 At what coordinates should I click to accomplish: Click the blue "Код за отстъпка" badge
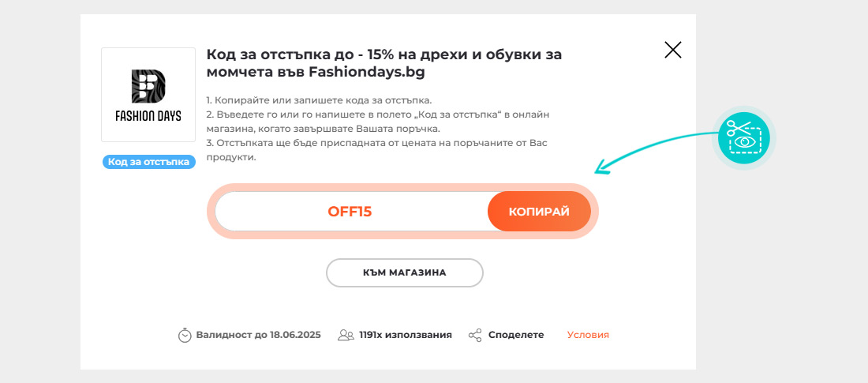149,162
